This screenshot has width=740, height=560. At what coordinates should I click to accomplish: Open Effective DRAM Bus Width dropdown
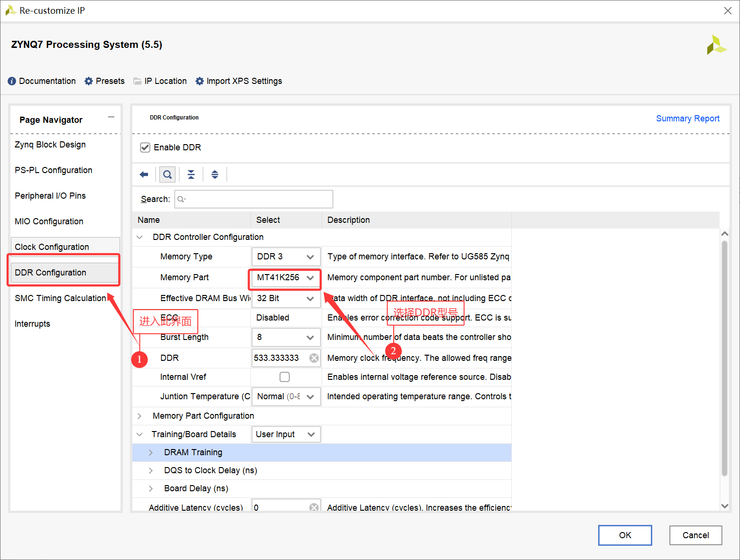(x=286, y=298)
